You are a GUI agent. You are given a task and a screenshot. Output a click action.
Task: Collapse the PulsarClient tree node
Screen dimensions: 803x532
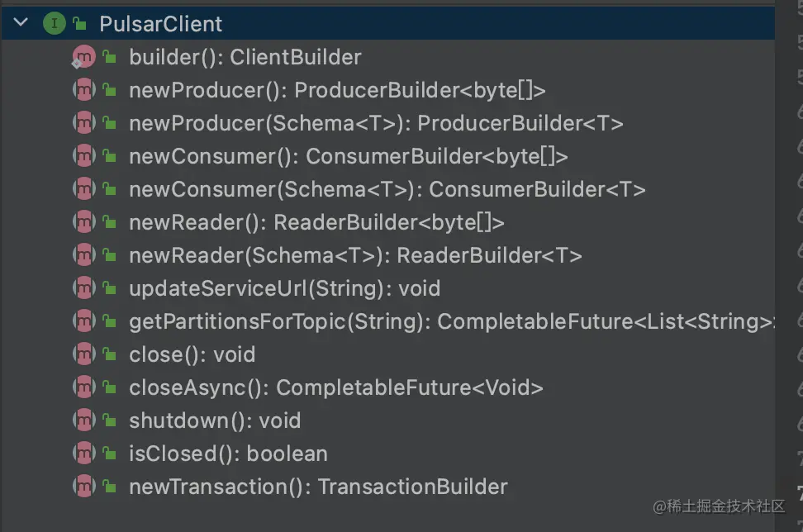tap(21, 24)
